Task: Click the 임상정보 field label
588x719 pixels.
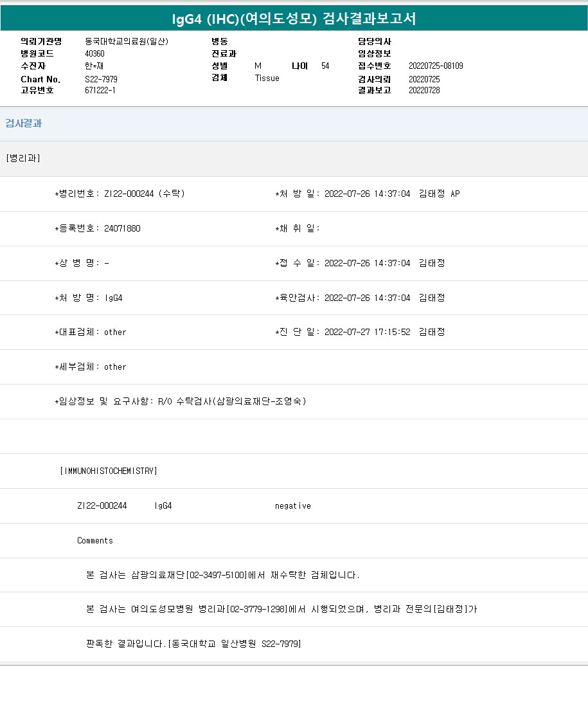Action: pos(375,53)
